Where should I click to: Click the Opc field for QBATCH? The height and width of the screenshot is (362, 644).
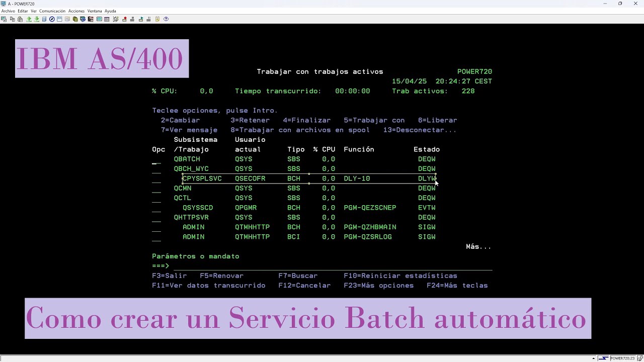point(156,159)
